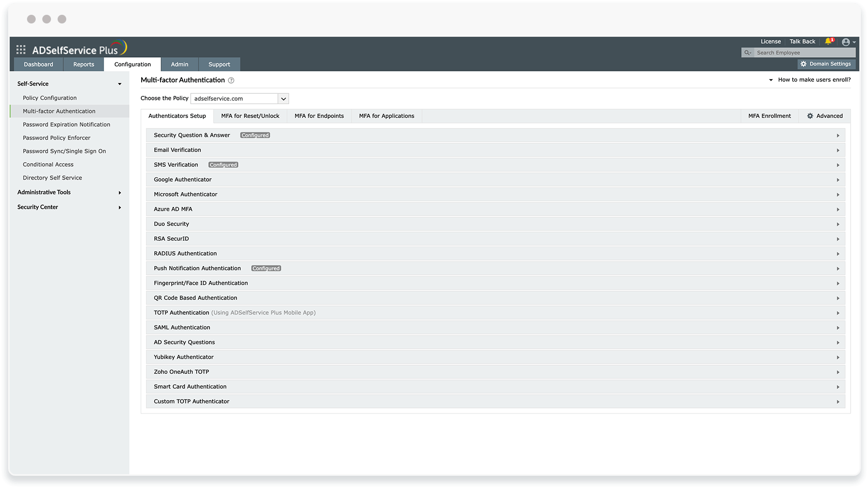
Task: Open the apps grid icon
Action: click(x=21, y=49)
